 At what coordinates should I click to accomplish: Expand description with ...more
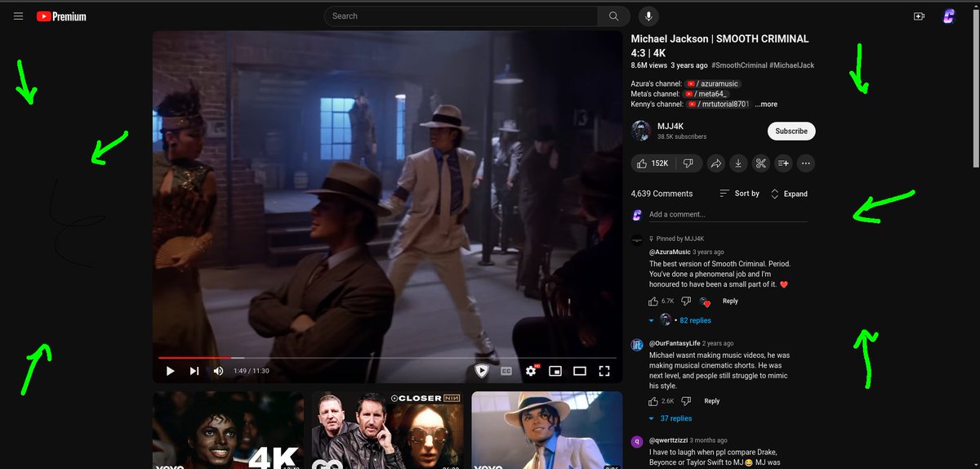(766, 105)
